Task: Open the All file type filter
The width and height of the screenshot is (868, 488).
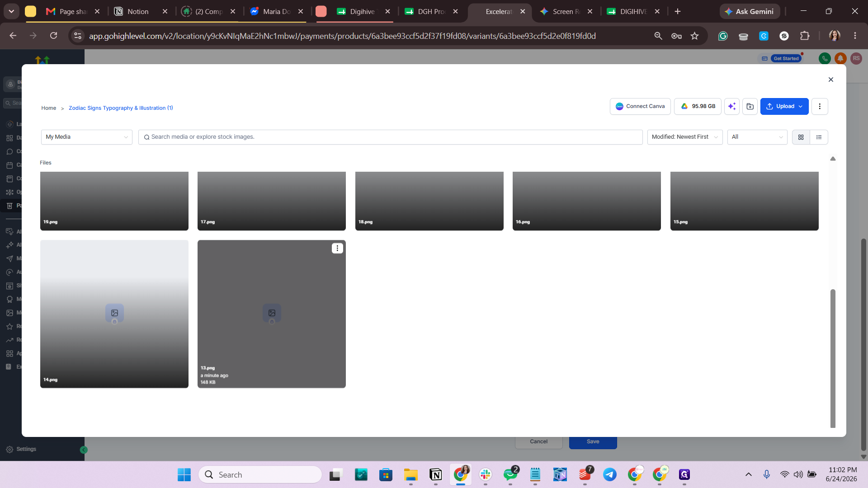Action: click(757, 137)
